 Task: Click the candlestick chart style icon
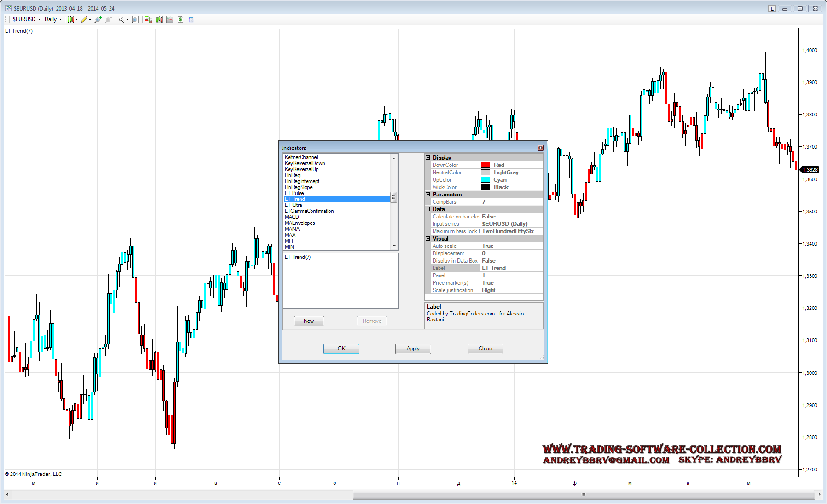click(70, 19)
